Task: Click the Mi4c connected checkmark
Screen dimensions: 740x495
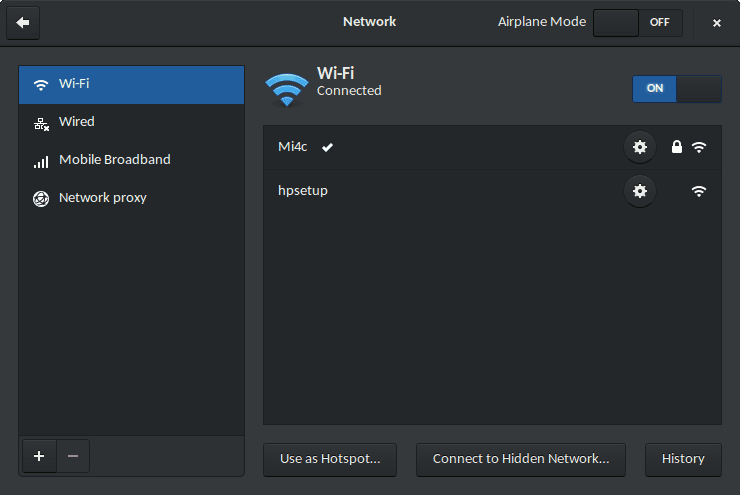Action: tap(327, 147)
